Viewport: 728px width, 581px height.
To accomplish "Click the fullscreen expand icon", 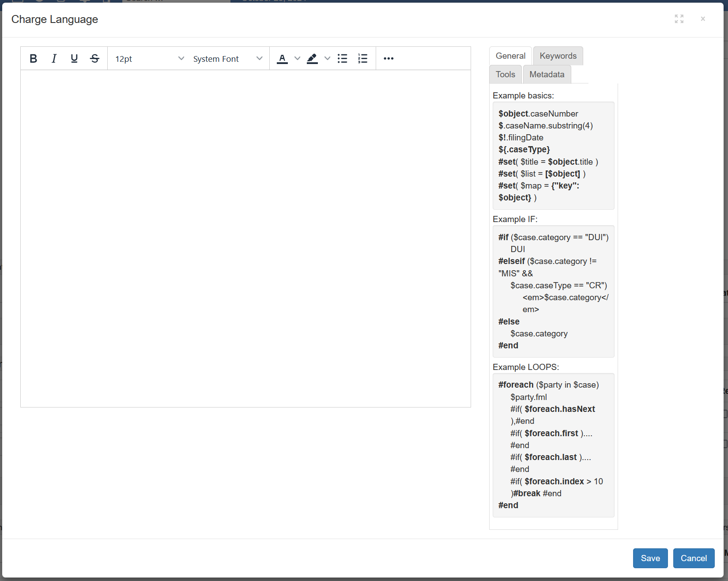I will point(679,19).
